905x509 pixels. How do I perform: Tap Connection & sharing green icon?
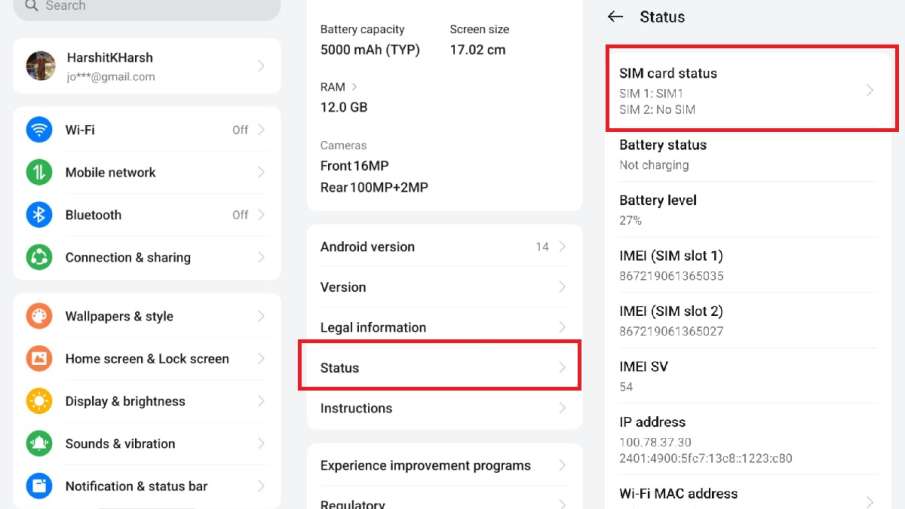coord(39,257)
